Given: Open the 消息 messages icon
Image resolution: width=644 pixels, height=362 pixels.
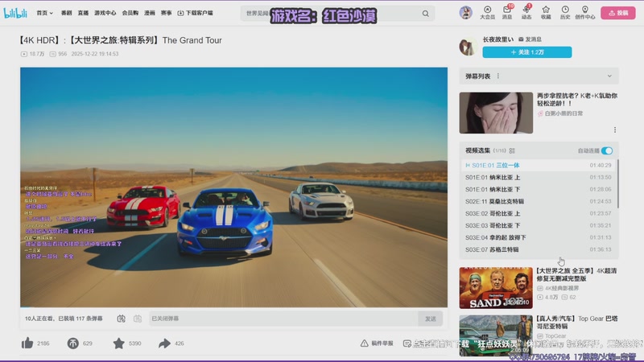Looking at the screenshot, I should 507,13.
